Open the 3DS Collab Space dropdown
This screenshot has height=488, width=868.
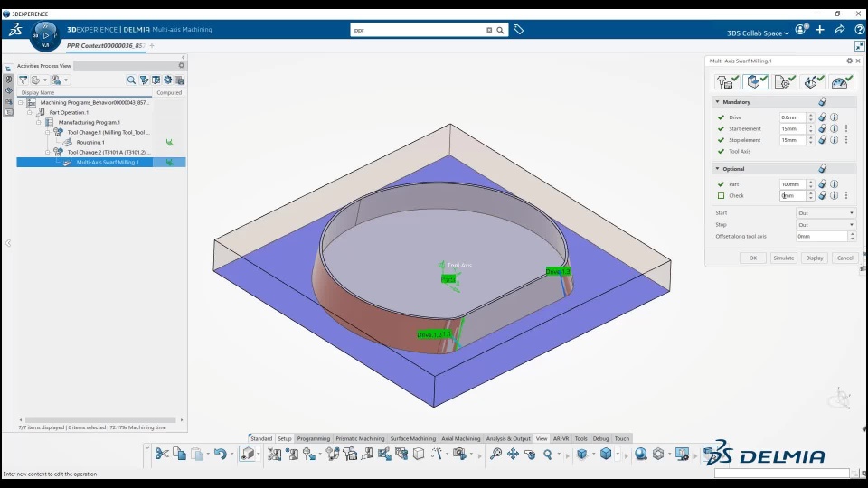pos(758,33)
